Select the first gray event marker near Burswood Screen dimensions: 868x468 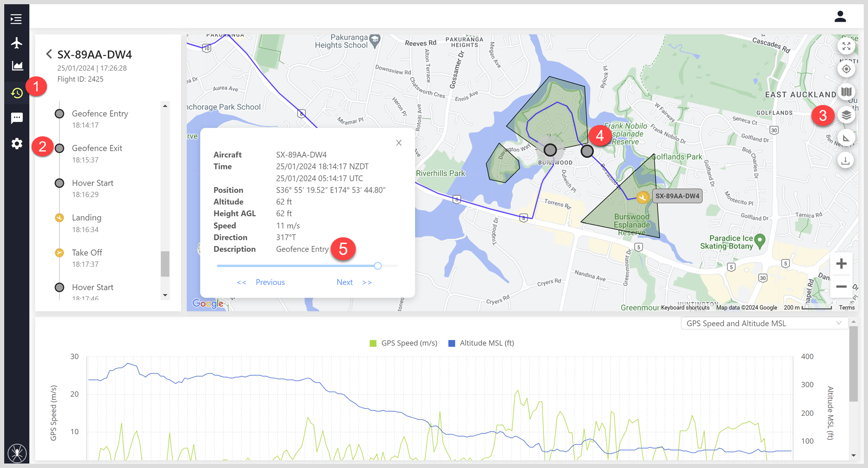coord(550,150)
